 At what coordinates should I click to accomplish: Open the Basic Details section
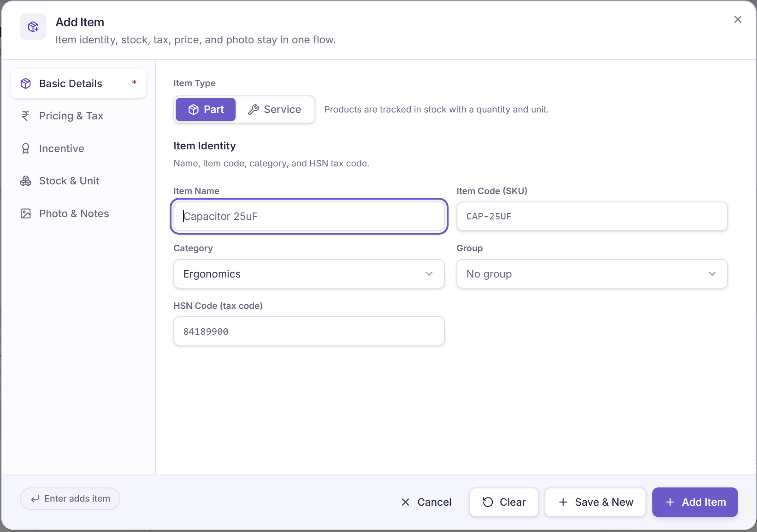pyautogui.click(x=78, y=83)
